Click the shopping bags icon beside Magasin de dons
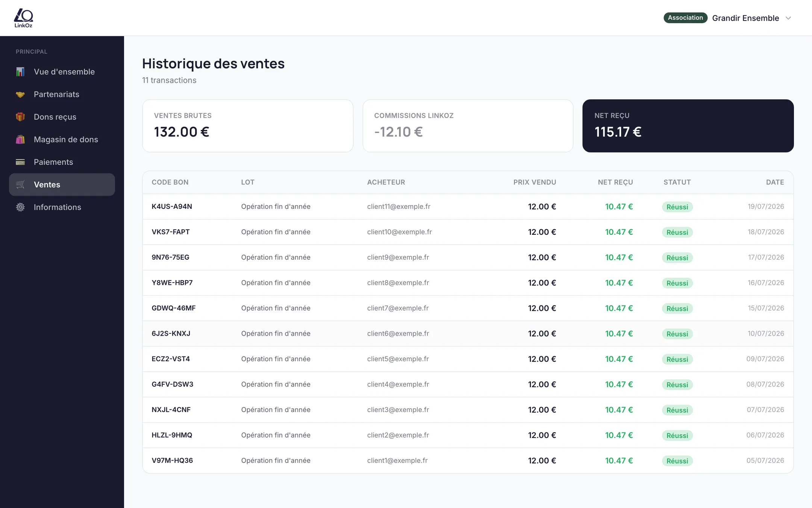Viewport: 812px width, 508px height. click(20, 139)
